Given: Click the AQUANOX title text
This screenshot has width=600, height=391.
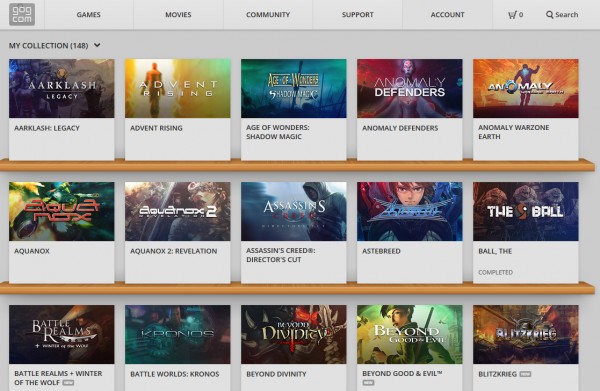Looking at the screenshot, I should tap(32, 251).
